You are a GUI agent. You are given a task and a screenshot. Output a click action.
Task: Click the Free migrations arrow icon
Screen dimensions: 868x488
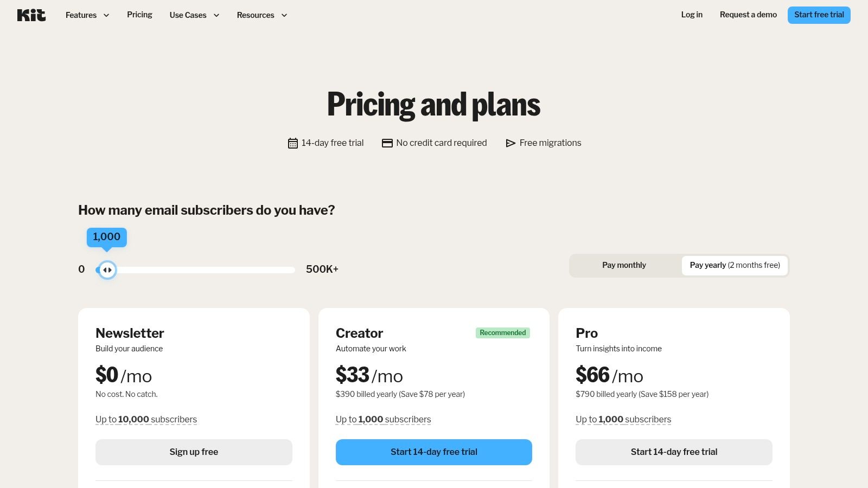tap(510, 143)
